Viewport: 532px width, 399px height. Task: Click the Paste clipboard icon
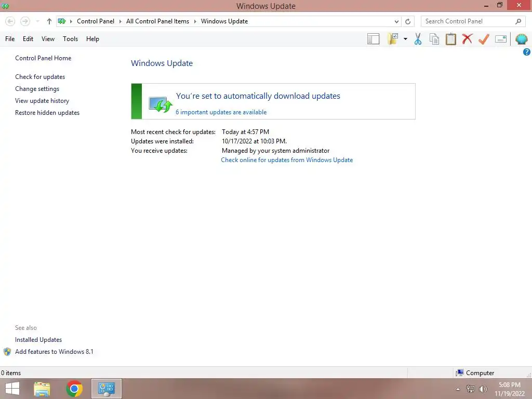click(451, 39)
